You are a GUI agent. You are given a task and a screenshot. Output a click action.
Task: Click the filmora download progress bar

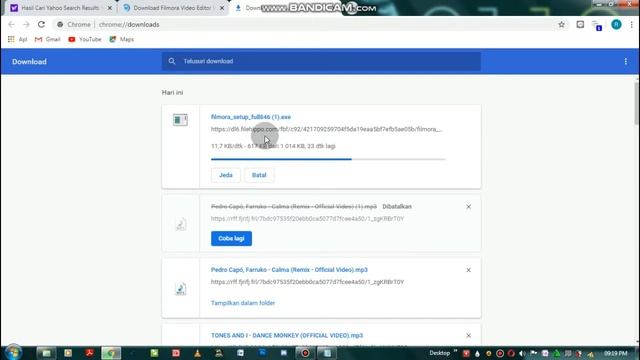pyautogui.click(x=328, y=159)
